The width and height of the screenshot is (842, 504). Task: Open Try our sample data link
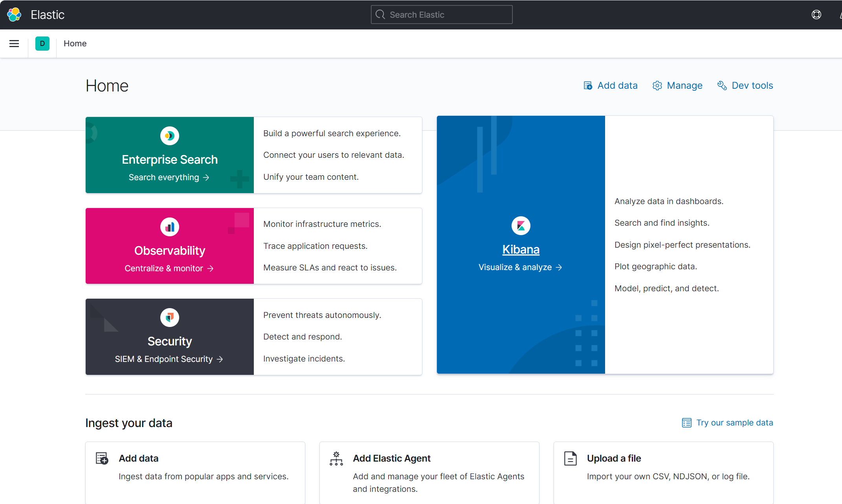click(734, 423)
